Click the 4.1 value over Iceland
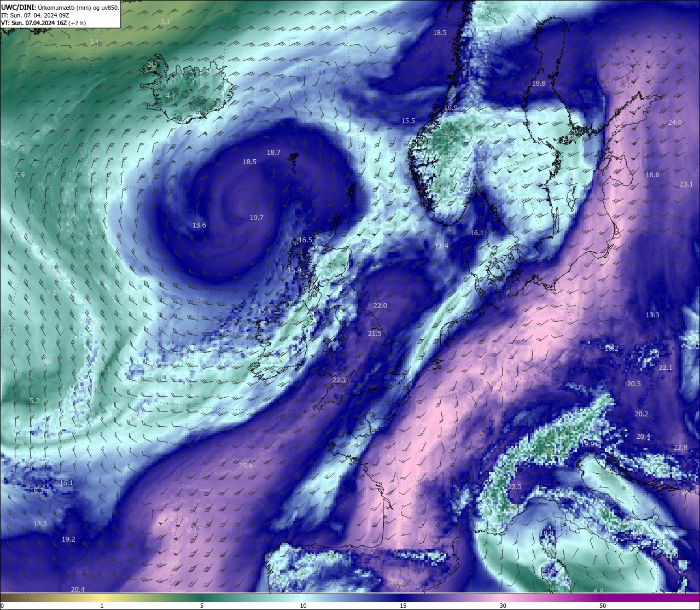Image resolution: width=700 pixels, height=610 pixels. click(x=171, y=96)
